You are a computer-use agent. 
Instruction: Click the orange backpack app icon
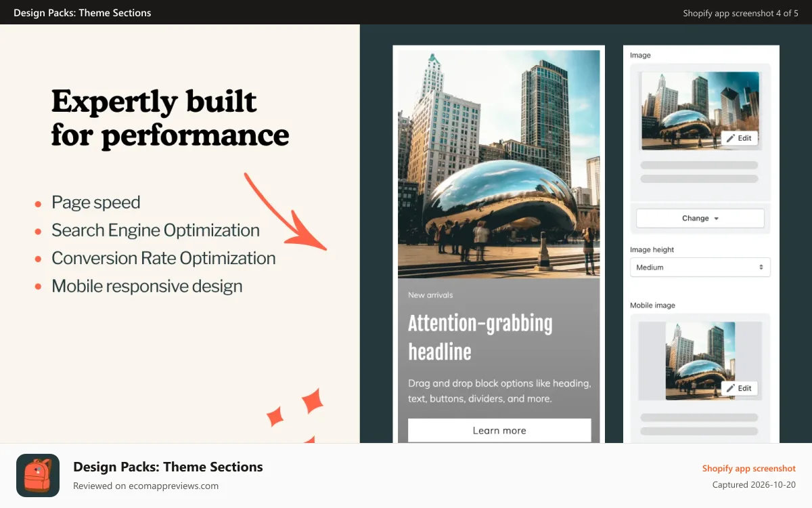coord(38,475)
